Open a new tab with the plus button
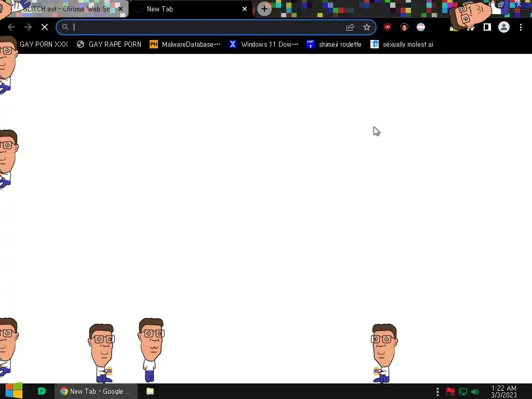Viewport: 532px width, 399px height. 264,9
